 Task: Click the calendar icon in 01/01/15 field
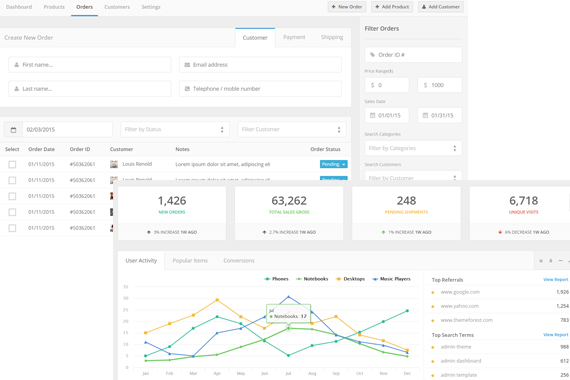[x=372, y=116]
